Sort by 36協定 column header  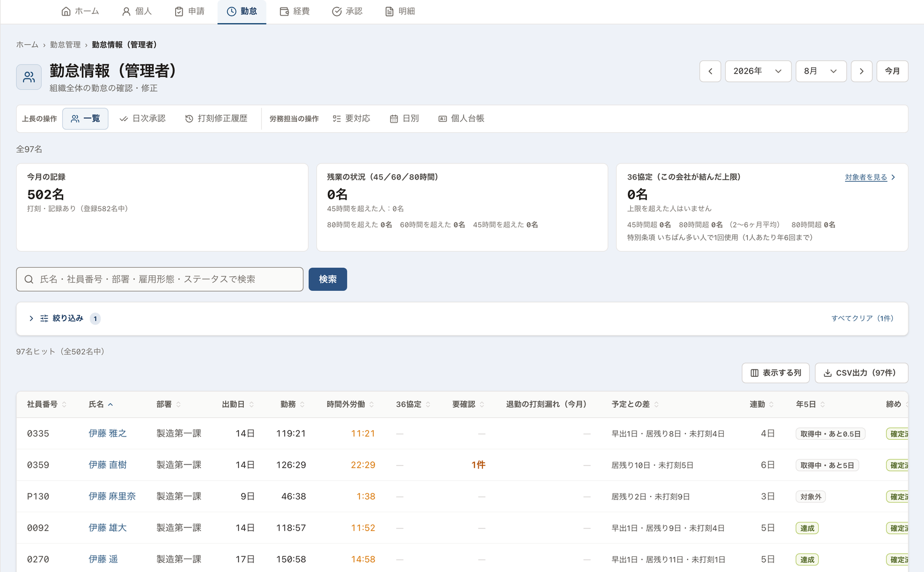[x=413, y=404]
